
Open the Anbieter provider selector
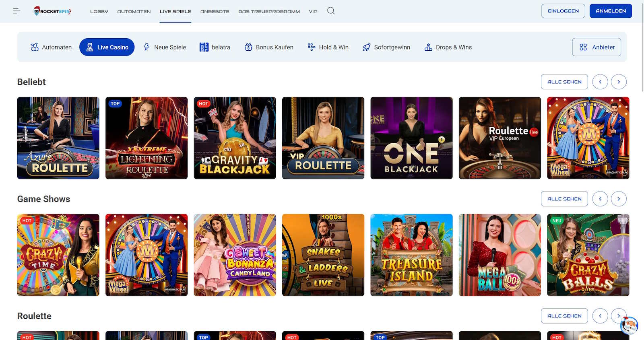[597, 47]
